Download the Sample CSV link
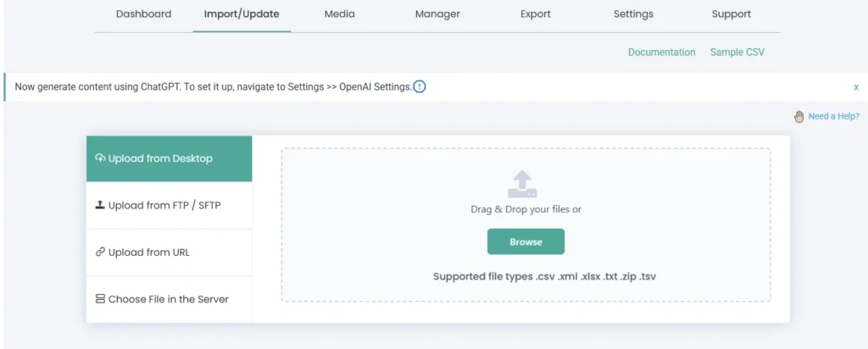Screen dimensions: 868x349 pos(737,53)
